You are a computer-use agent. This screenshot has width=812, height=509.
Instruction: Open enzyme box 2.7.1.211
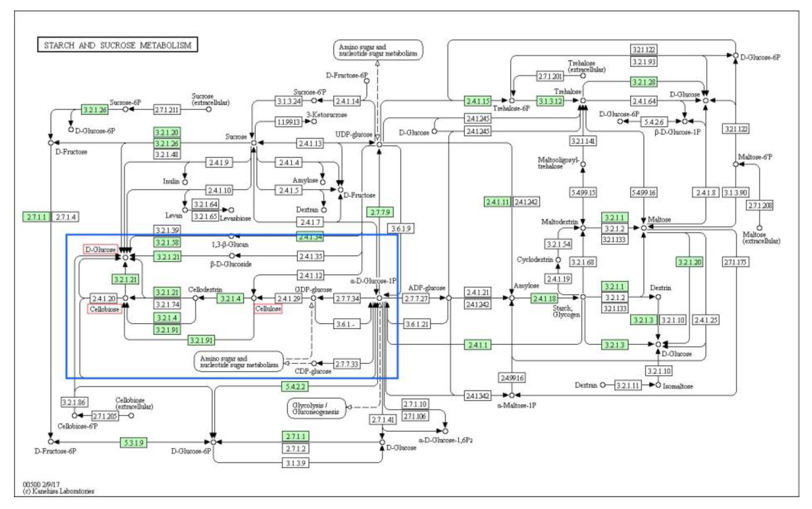[x=167, y=109]
